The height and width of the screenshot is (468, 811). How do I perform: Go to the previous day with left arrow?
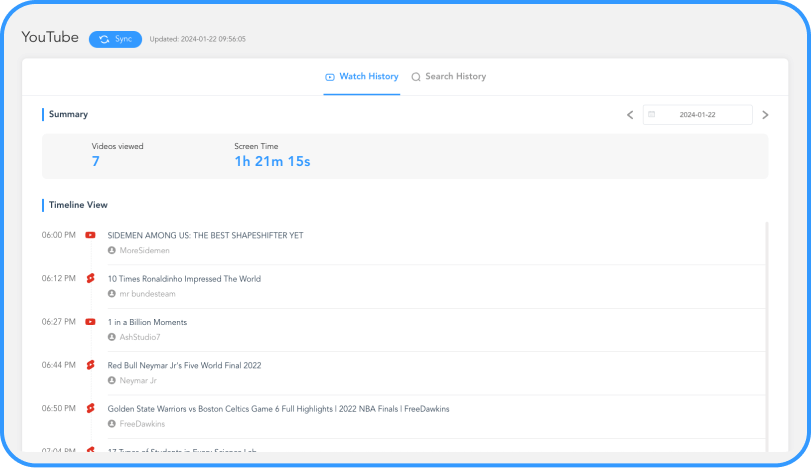(x=630, y=115)
